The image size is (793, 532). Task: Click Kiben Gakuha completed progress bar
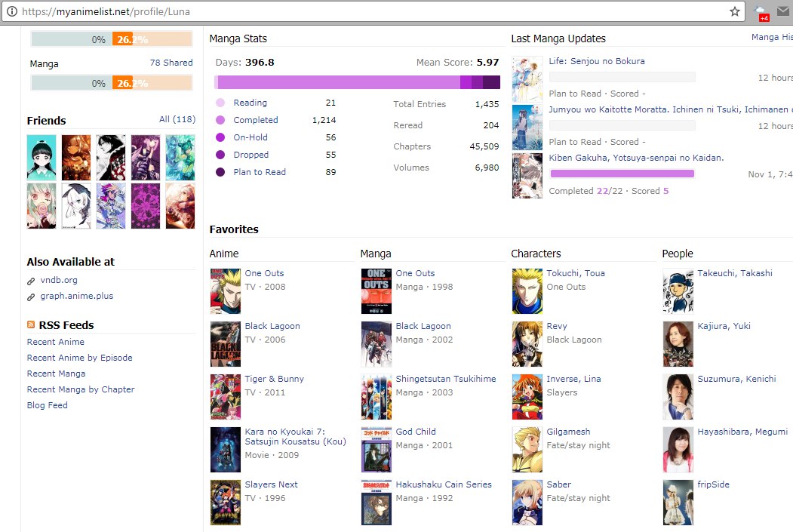(622, 174)
